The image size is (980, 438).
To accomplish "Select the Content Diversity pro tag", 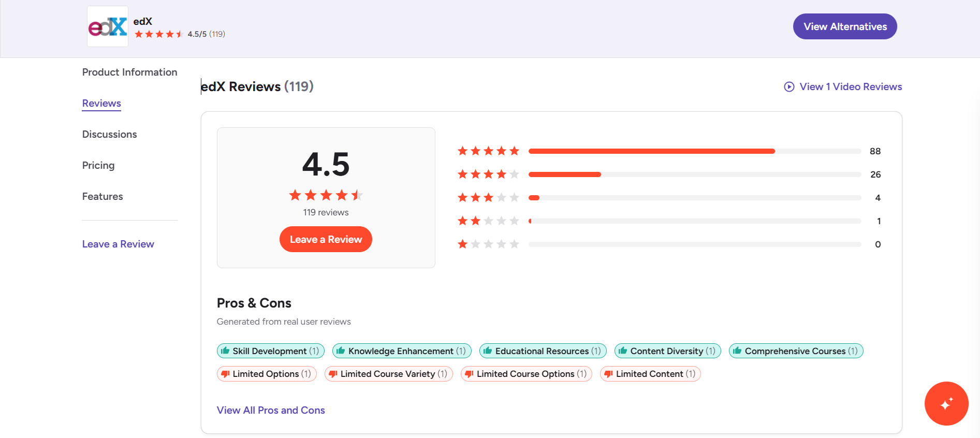I will [668, 351].
